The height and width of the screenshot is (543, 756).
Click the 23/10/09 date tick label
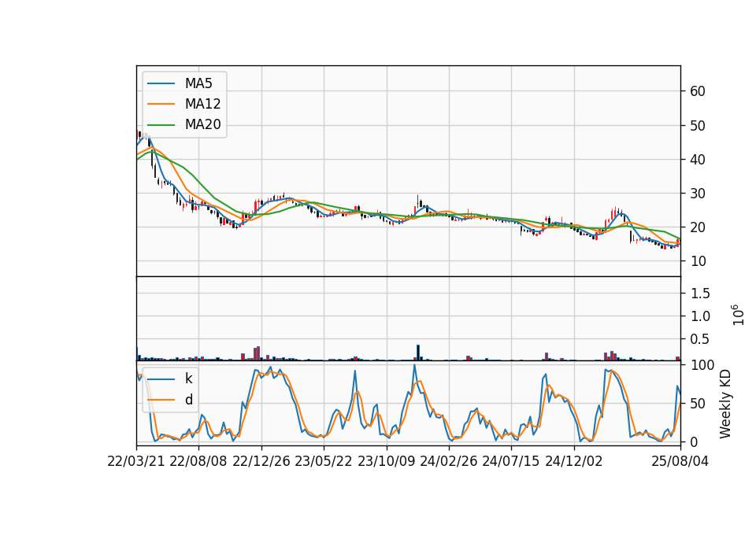point(386,461)
